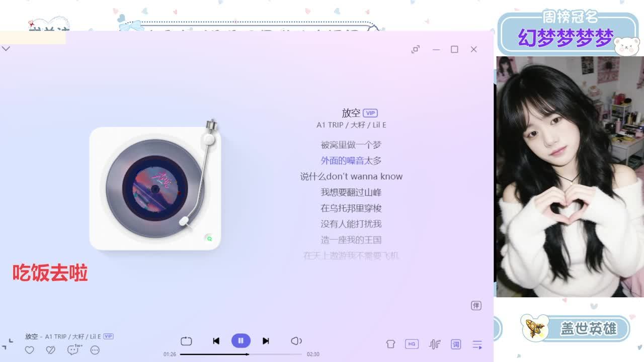Open the song title 放空 above lyrics

(351, 113)
